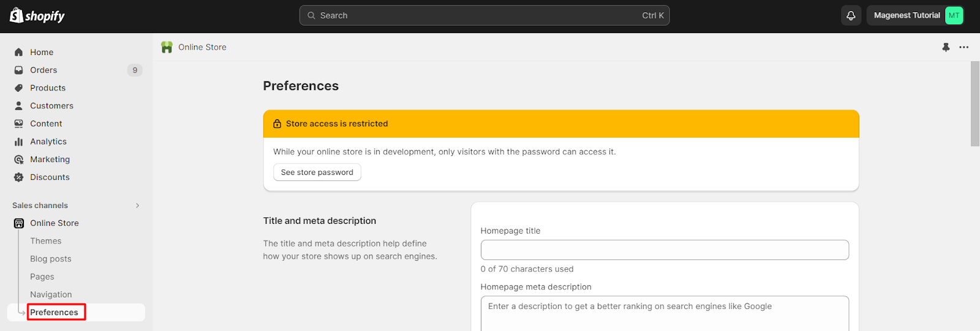Click the Analytics bar chart icon
Viewport: 980px width, 331px height.
click(19, 141)
